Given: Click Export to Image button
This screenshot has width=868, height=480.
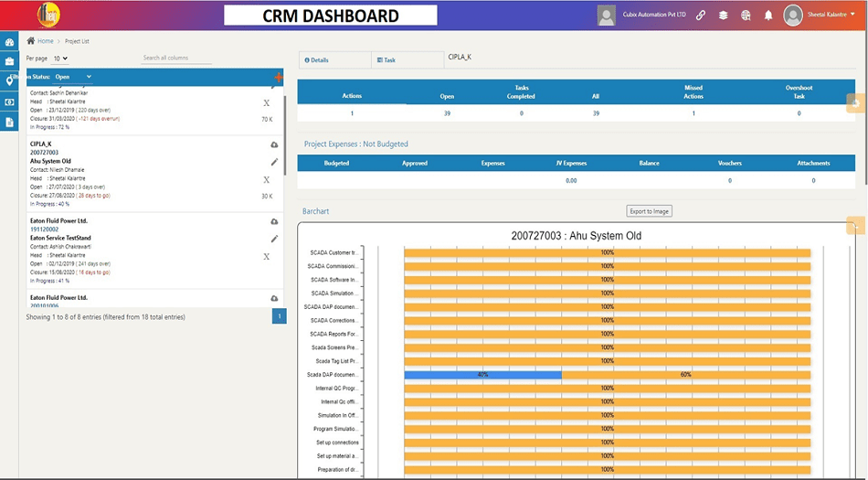Looking at the screenshot, I should [x=650, y=211].
